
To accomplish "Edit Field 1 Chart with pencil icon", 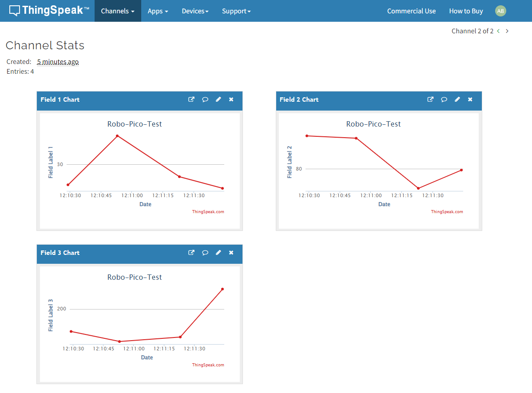I will (x=218, y=99).
